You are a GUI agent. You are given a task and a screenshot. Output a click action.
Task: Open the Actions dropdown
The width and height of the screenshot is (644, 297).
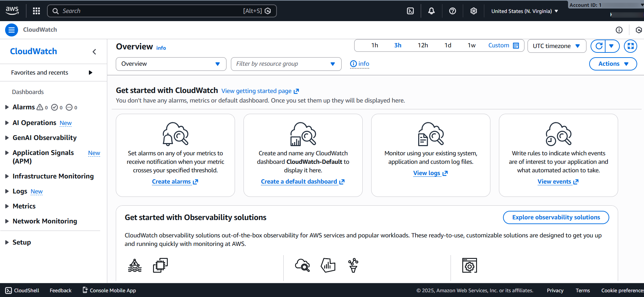(613, 64)
